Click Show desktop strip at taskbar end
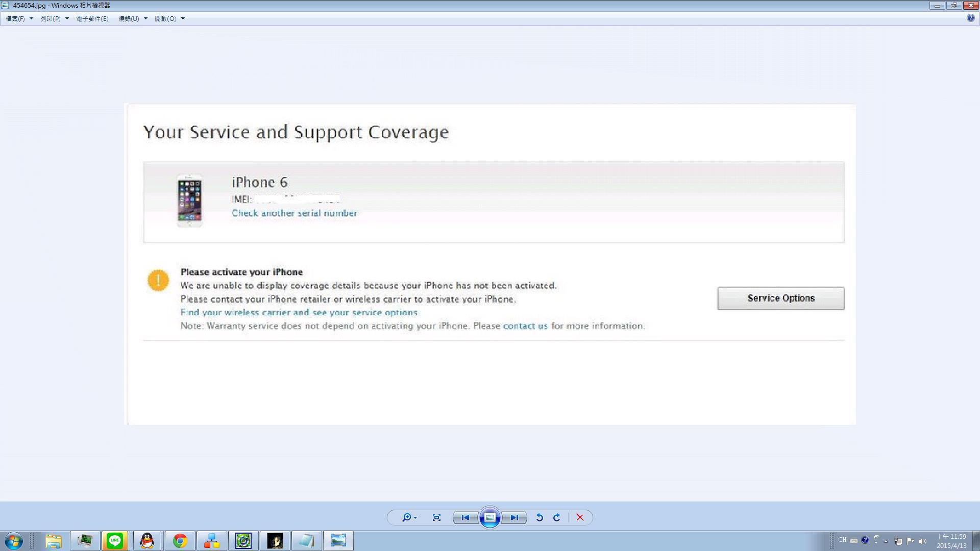980x551 pixels. pos(976,541)
